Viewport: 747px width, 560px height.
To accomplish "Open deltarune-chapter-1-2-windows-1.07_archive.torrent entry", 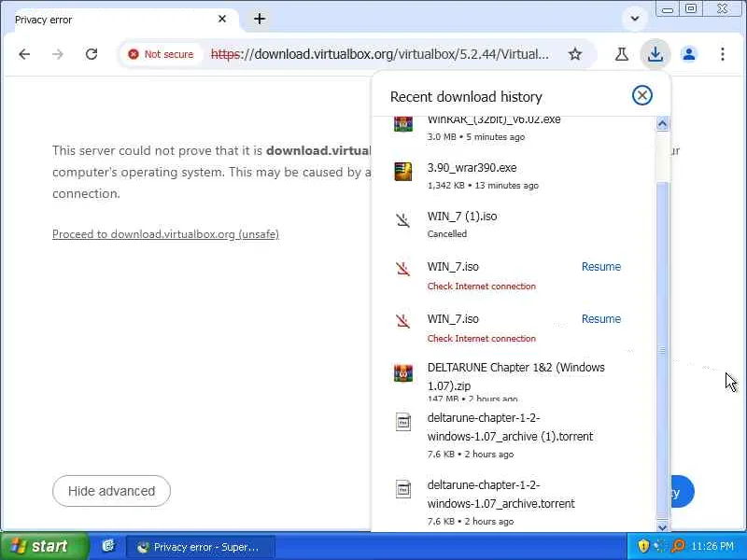I will click(x=514, y=503).
